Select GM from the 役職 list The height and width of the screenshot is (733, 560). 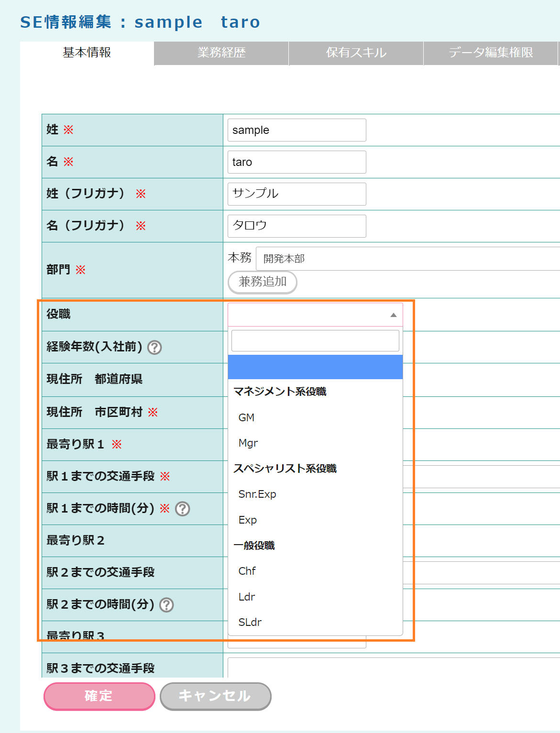coord(247,417)
